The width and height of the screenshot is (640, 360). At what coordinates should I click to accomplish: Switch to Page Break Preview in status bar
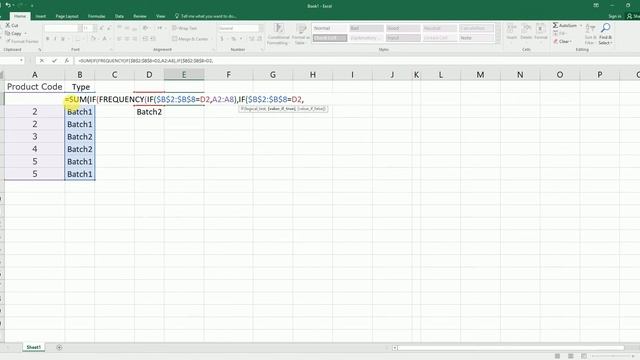click(584, 356)
